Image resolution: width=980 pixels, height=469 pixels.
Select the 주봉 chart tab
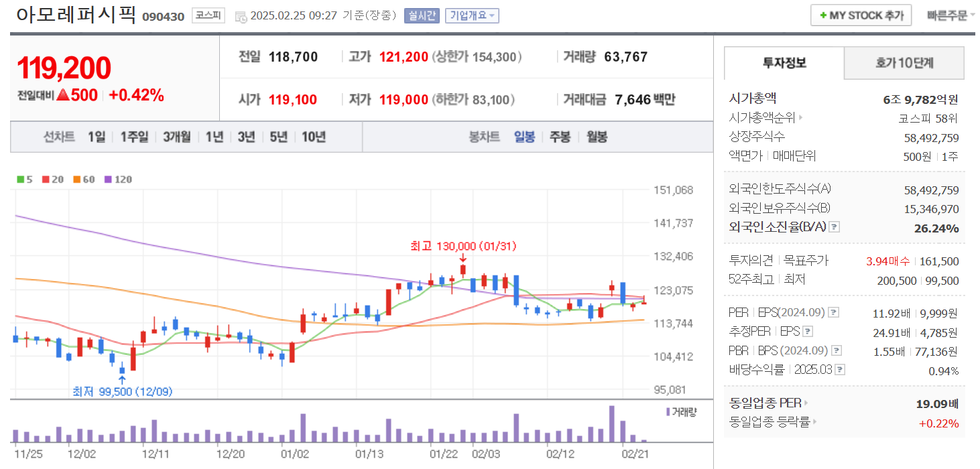tap(560, 137)
